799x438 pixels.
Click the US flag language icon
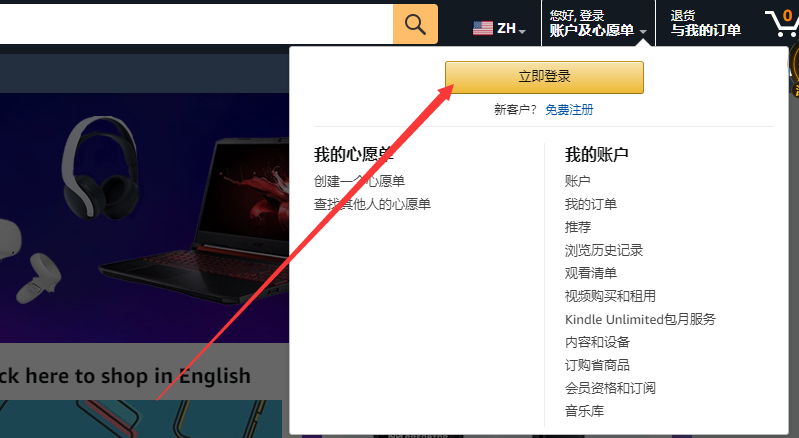click(483, 28)
